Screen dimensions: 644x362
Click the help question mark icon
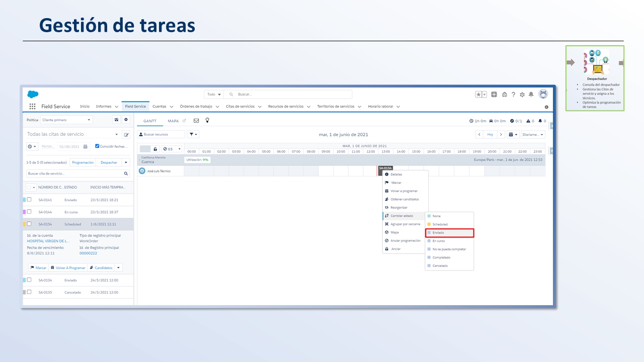click(x=513, y=95)
